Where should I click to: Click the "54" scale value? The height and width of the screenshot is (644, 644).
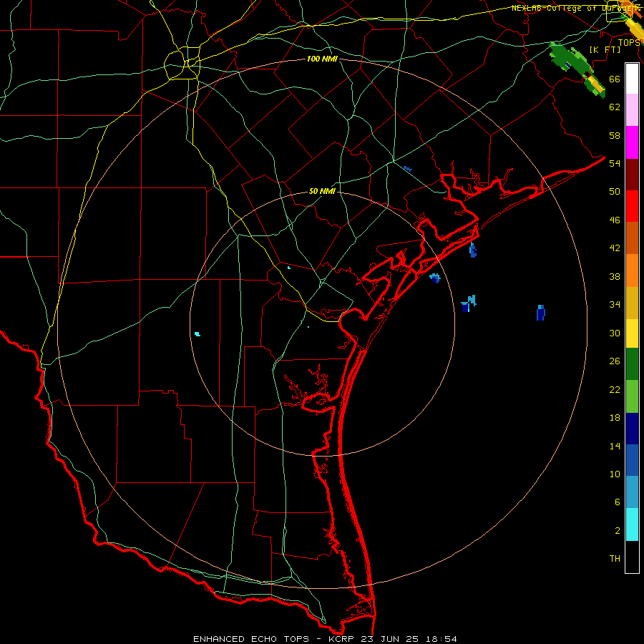click(x=615, y=164)
